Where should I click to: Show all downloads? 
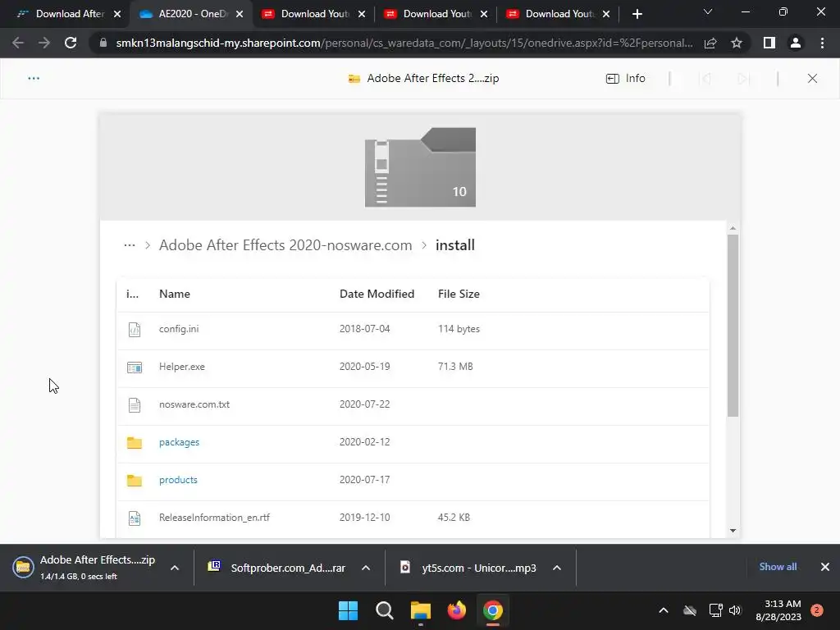778,567
